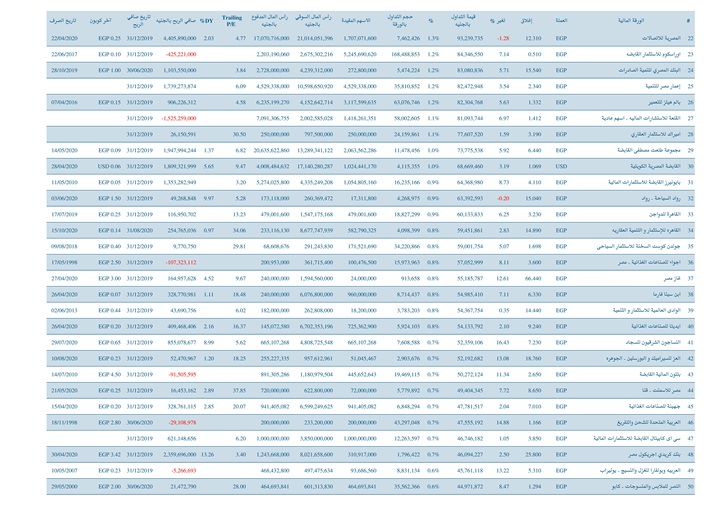Image resolution: width=720 pixels, height=509 pixels.
Task: Select dividend yield '13.26'
Action: 208,455
